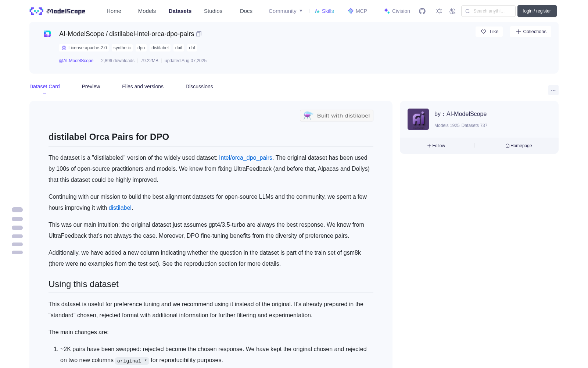Image resolution: width=588 pixels, height=368 pixels.
Task: Follow the AI-ModelScope organization
Action: pos(436,146)
